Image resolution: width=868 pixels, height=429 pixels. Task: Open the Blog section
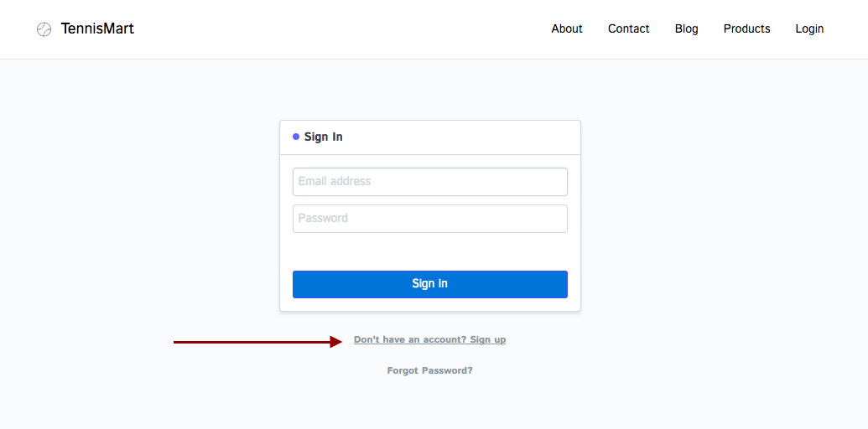[x=686, y=28]
